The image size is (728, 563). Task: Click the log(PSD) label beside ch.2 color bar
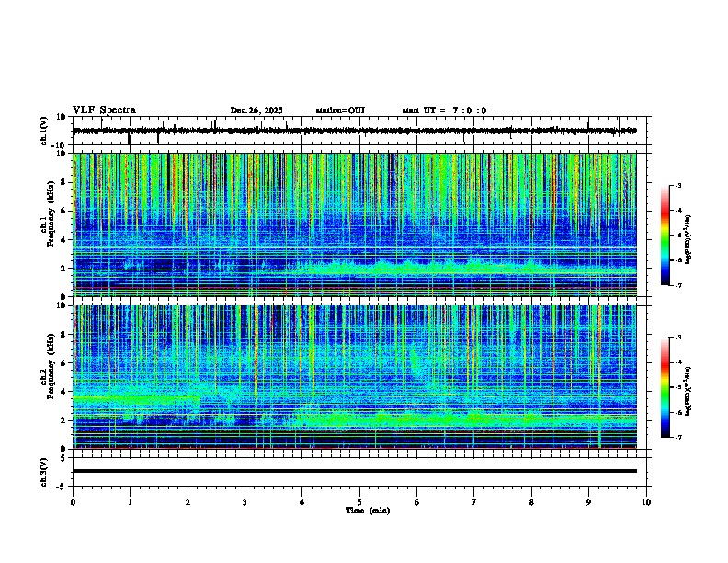click(688, 392)
